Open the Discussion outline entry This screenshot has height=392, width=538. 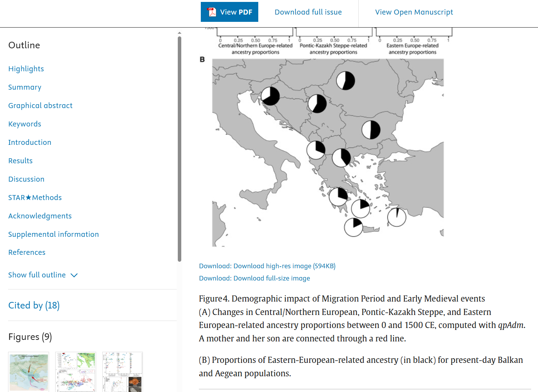26,179
